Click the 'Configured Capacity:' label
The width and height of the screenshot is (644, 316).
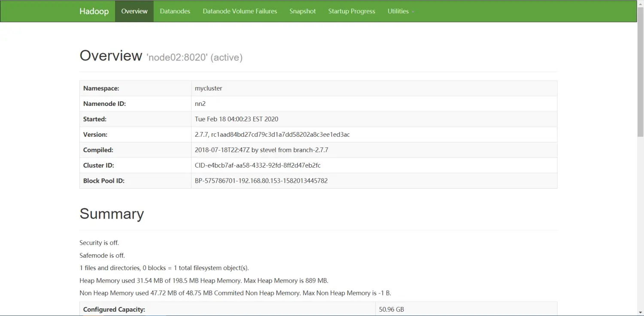click(114, 310)
